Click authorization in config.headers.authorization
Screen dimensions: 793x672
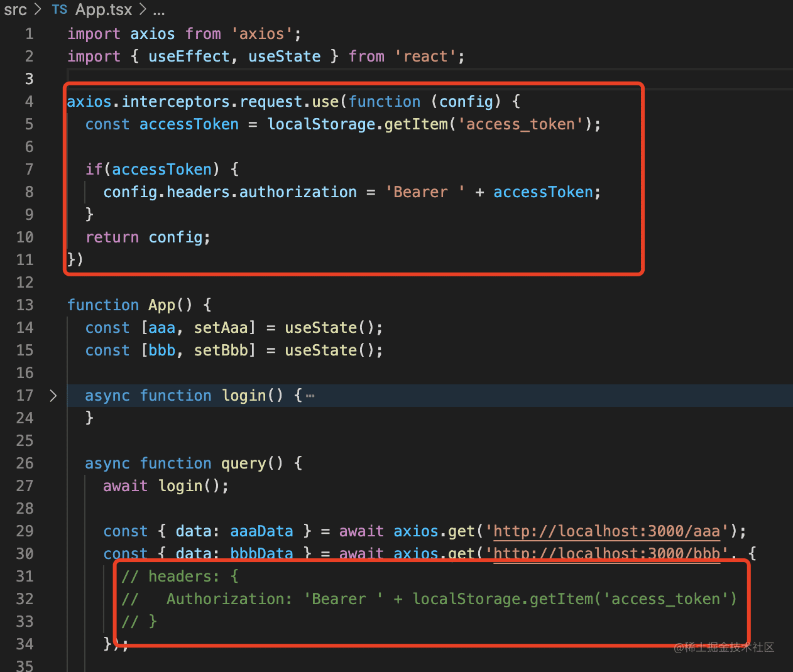tap(298, 192)
